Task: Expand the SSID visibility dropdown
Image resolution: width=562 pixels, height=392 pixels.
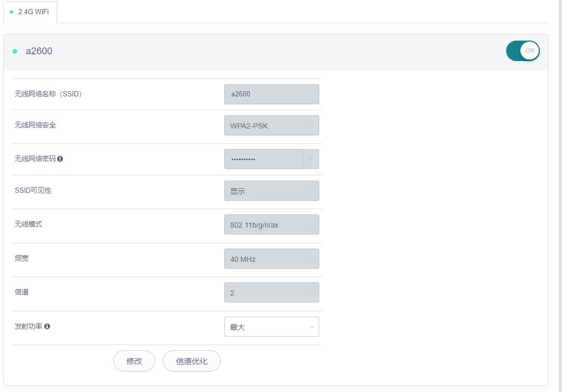Action: (271, 191)
